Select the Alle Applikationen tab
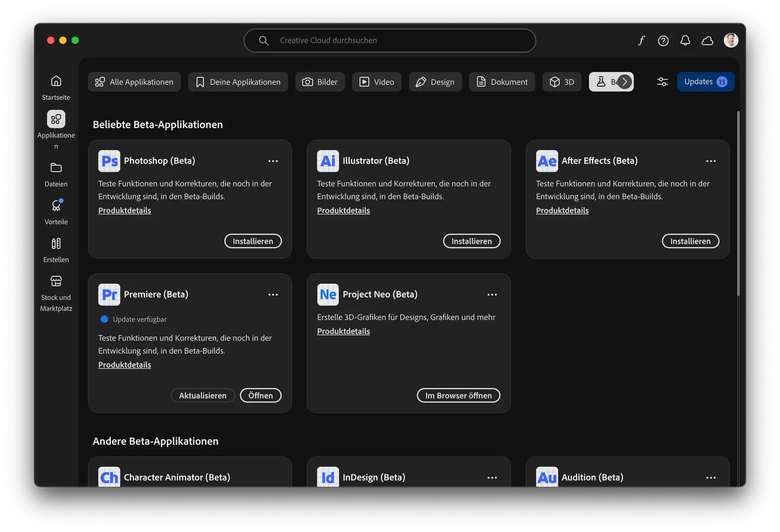The width and height of the screenshot is (780, 532). pyautogui.click(x=134, y=82)
